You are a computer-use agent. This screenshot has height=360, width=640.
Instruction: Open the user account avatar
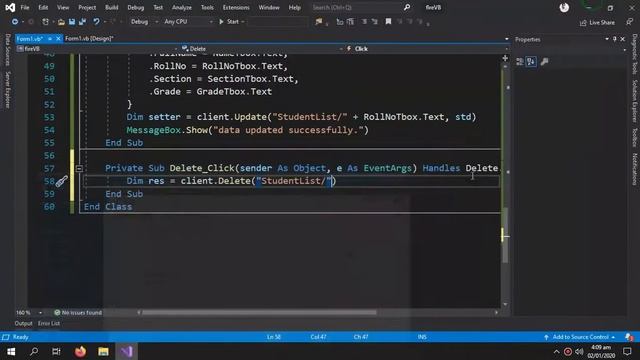[x=564, y=7]
